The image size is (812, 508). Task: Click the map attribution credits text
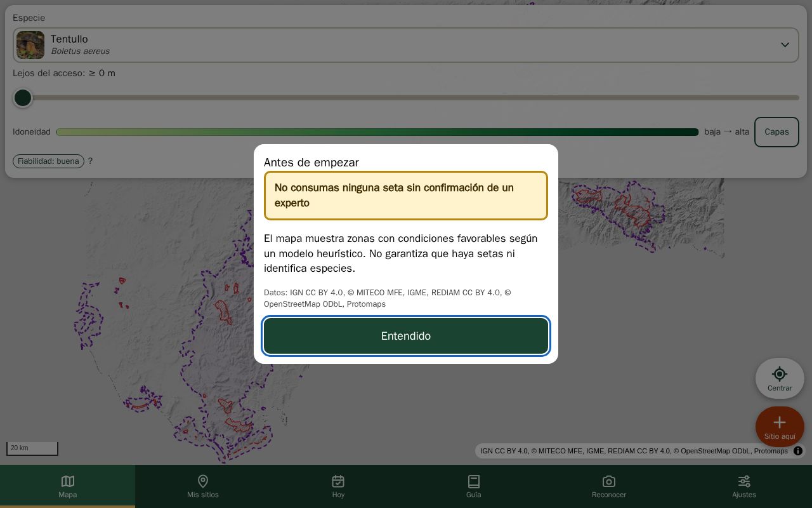tap(634, 451)
